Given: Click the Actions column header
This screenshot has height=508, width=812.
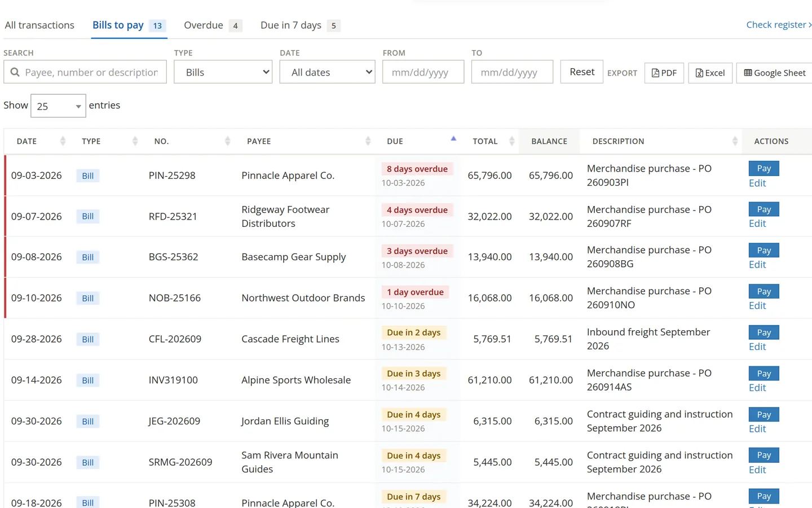Looking at the screenshot, I should (771, 141).
